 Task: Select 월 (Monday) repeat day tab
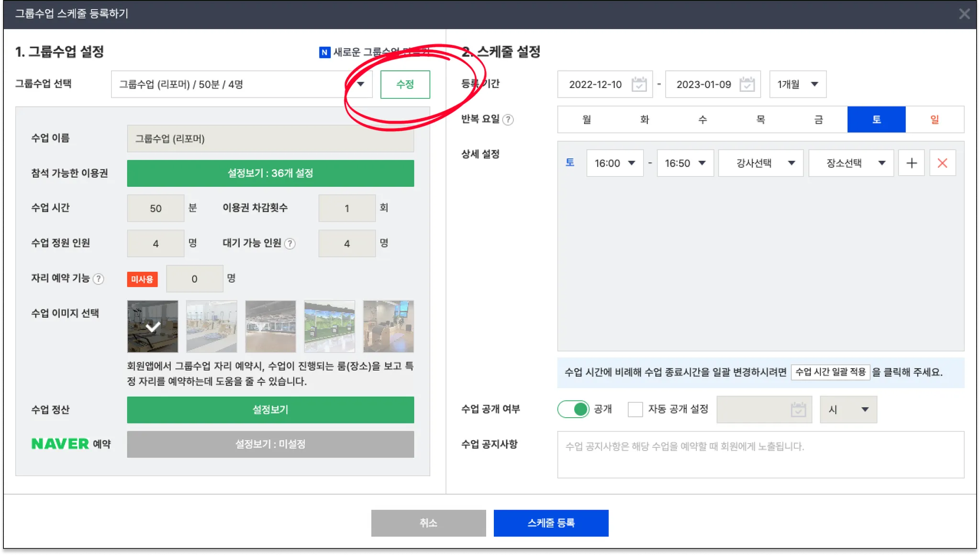(586, 120)
